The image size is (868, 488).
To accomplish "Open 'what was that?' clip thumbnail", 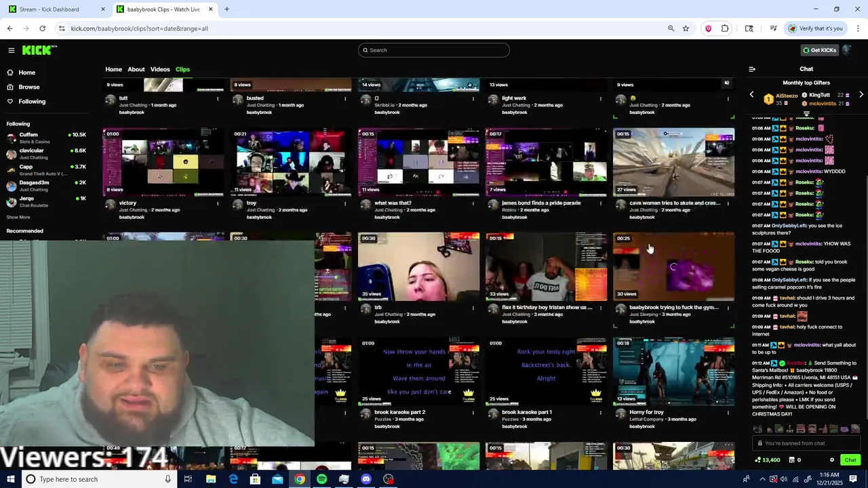I will [x=418, y=162].
